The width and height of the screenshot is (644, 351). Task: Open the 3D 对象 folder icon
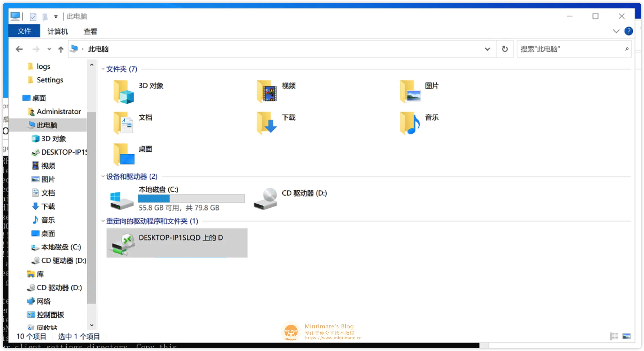click(x=123, y=91)
